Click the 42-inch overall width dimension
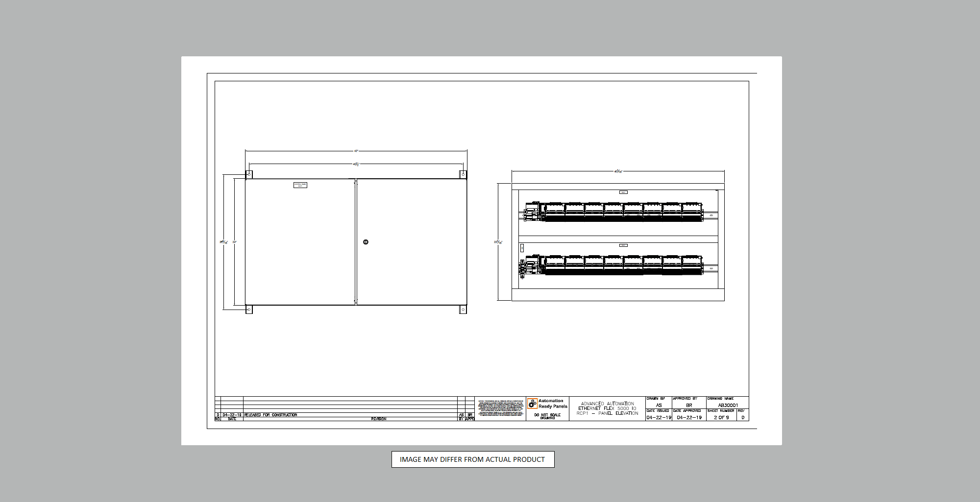This screenshot has height=502, width=980. coord(356,151)
